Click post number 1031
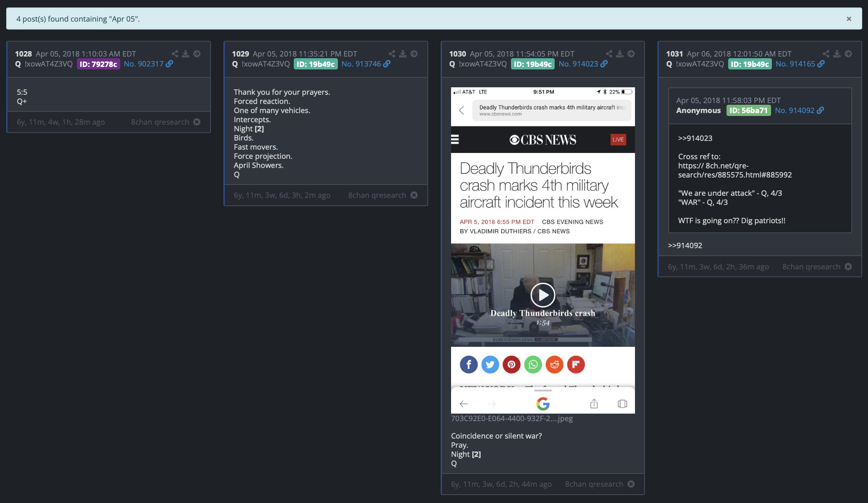This screenshot has height=503, width=868. pos(675,54)
